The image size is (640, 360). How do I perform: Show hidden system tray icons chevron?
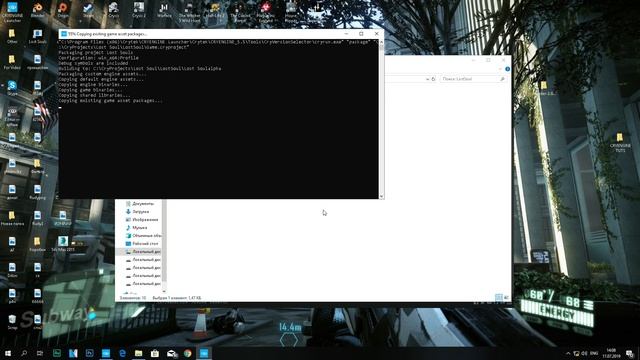click(568, 353)
